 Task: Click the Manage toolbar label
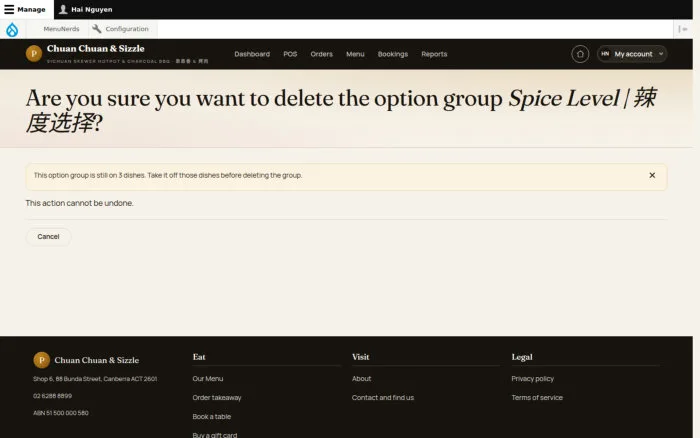(31, 9)
